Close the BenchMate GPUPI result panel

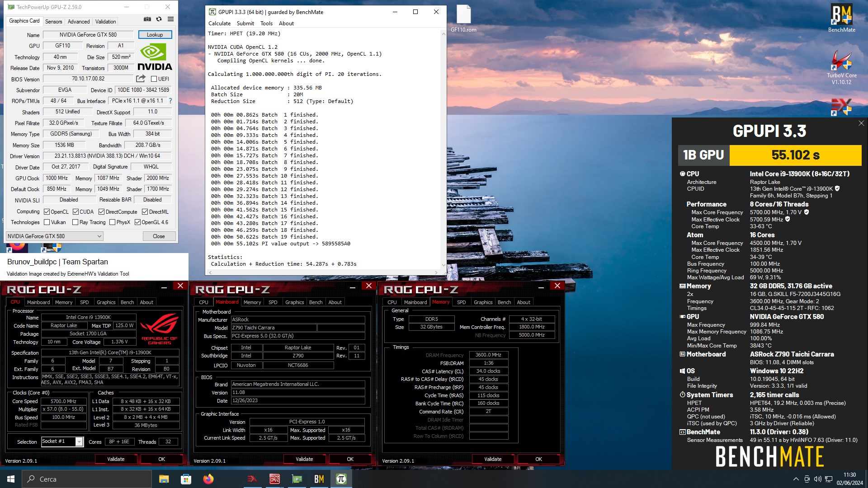click(x=861, y=123)
